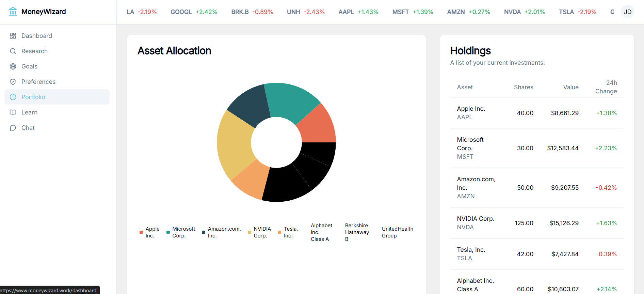The height and width of the screenshot is (294, 644).
Task: Click the Apple Inc. legend color swatch
Action: coord(141,232)
